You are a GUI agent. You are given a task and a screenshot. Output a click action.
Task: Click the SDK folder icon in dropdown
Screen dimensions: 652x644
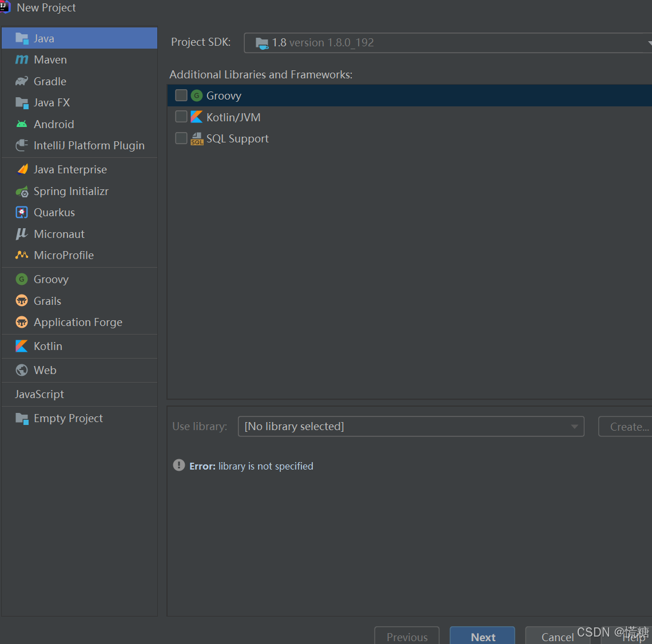262,43
